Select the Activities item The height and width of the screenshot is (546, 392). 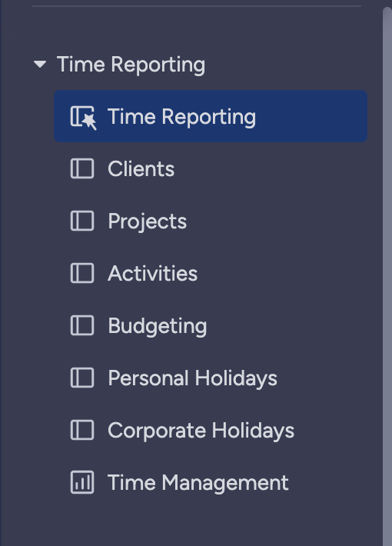click(x=152, y=273)
